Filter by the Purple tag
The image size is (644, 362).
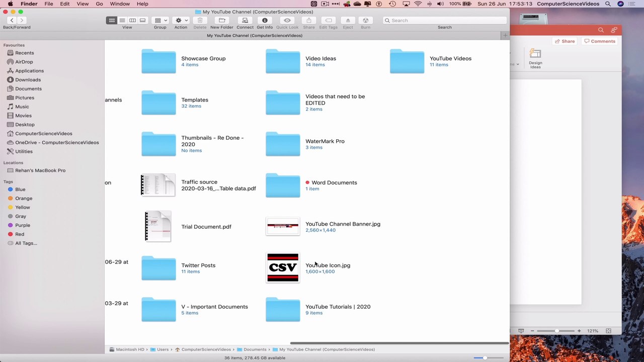pyautogui.click(x=23, y=225)
